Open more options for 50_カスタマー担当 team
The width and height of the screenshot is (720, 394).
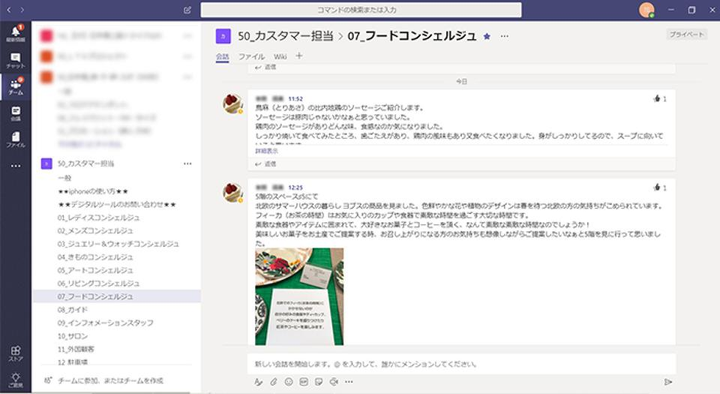187,163
